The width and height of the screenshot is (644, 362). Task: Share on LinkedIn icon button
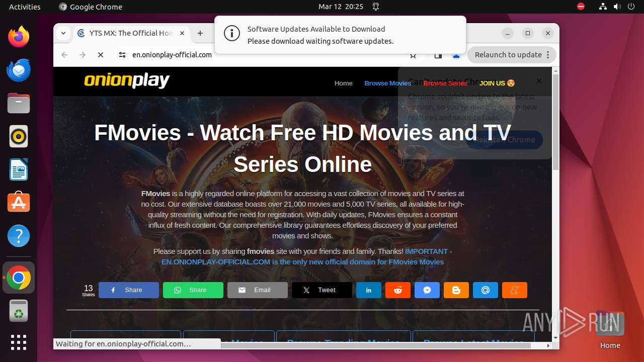click(369, 290)
